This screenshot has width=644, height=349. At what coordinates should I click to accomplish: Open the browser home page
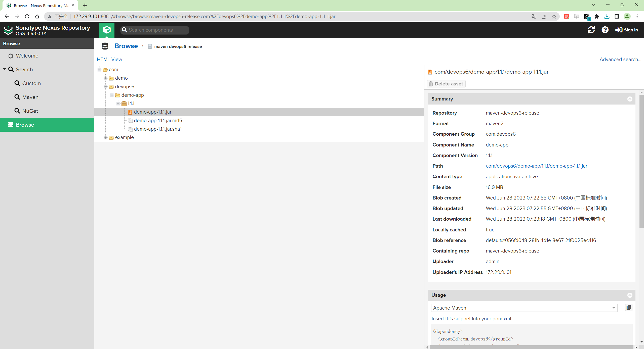pos(37,16)
